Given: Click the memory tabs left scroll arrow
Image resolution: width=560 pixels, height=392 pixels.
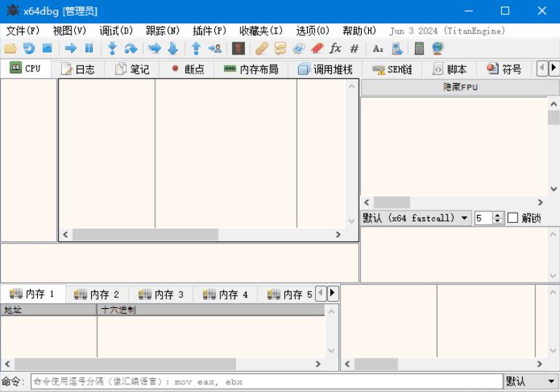Looking at the screenshot, I should 321,293.
